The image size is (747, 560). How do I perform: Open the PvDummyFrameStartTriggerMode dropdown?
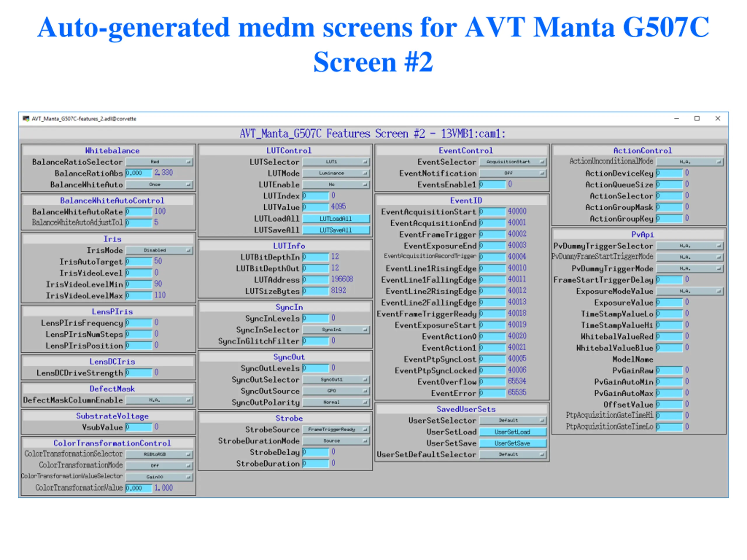(690, 257)
